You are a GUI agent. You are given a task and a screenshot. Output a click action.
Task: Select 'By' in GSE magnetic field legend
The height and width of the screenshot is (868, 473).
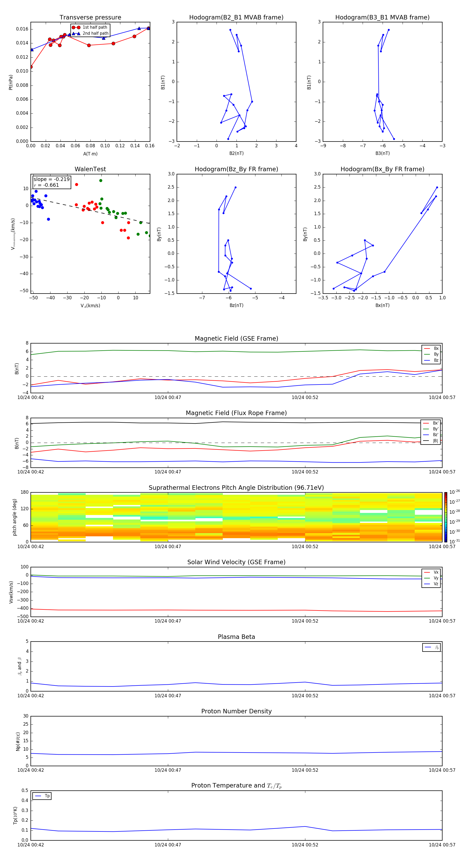pyautogui.click(x=431, y=354)
